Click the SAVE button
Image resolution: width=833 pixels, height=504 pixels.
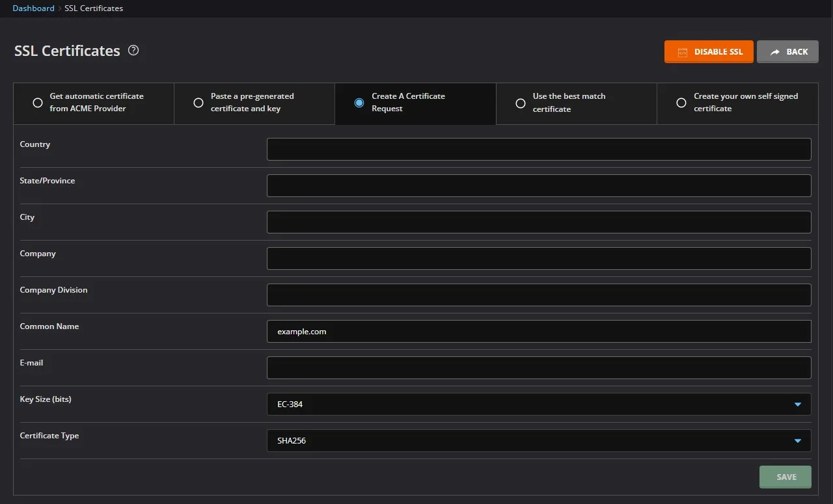pyautogui.click(x=785, y=477)
